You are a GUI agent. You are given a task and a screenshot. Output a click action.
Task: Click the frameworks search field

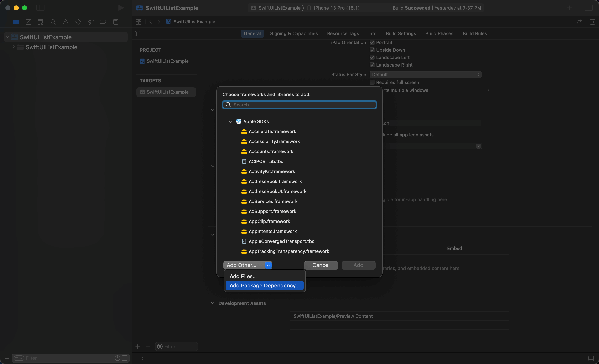pyautogui.click(x=301, y=105)
